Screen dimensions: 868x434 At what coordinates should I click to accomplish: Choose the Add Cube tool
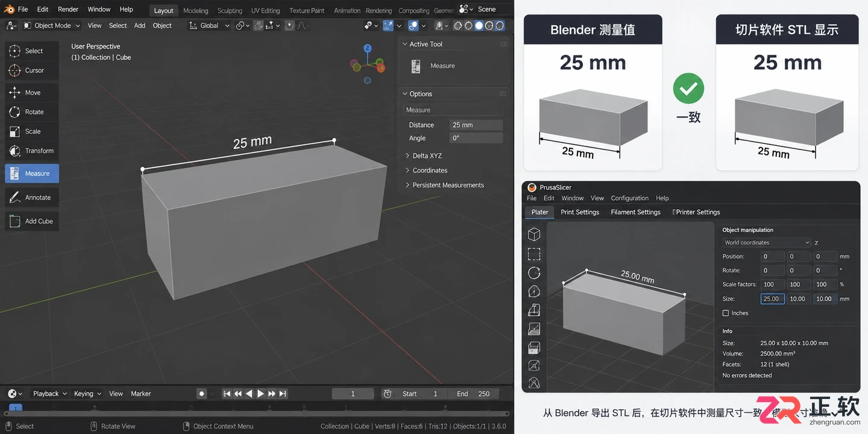pos(32,221)
